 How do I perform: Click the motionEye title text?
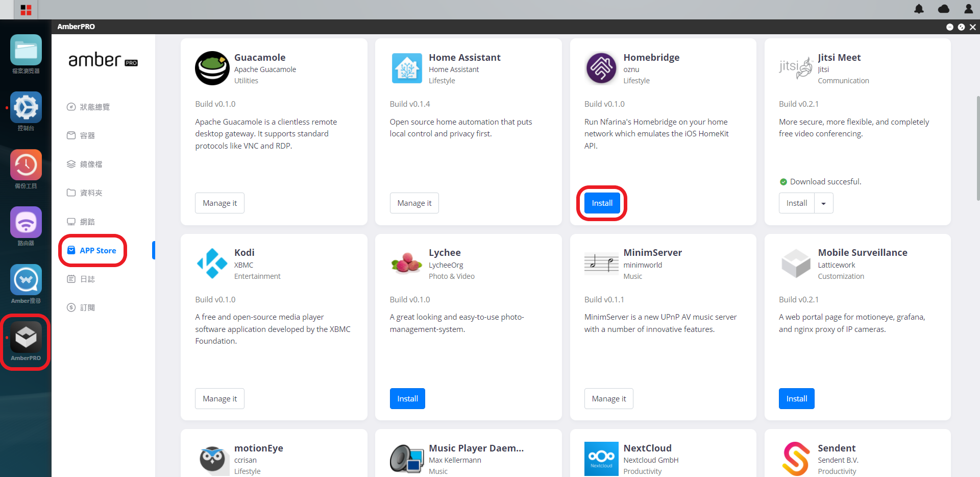point(259,448)
